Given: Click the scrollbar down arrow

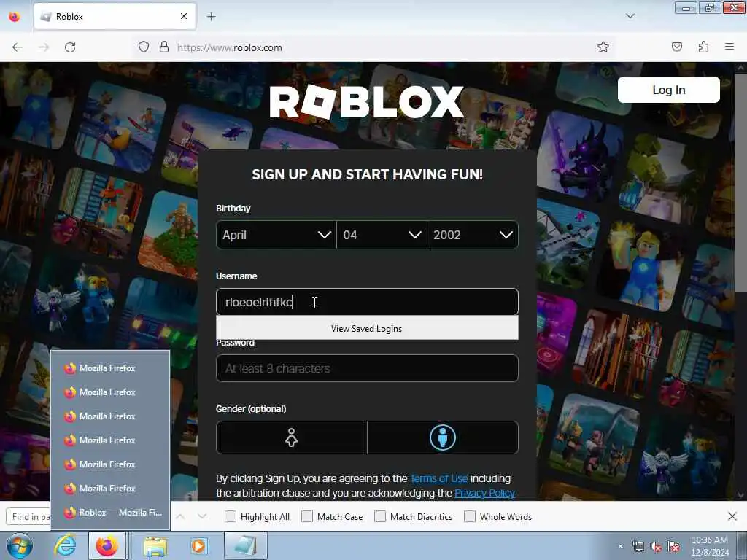Looking at the screenshot, I should [x=740, y=495].
